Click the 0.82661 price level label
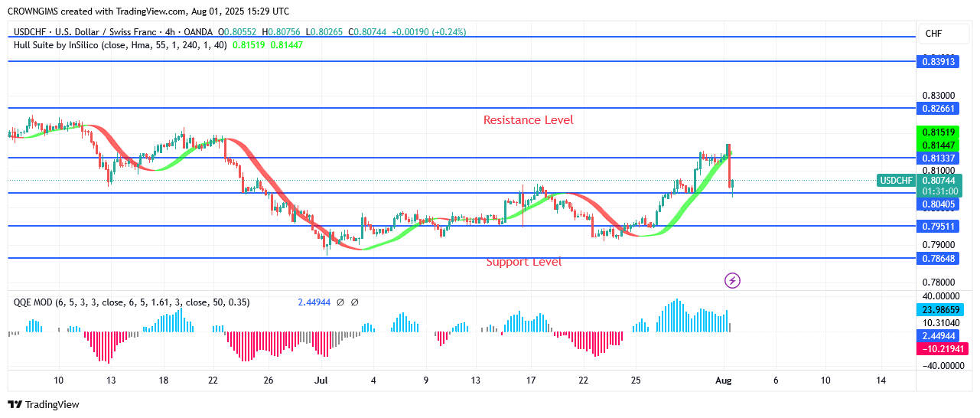This screenshot has height=418, width=980. coord(939,109)
